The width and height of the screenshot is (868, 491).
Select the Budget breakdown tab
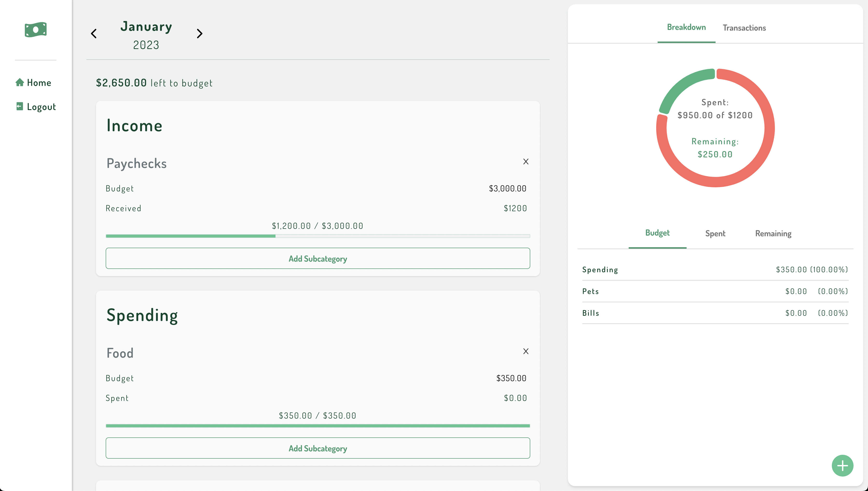tap(657, 233)
